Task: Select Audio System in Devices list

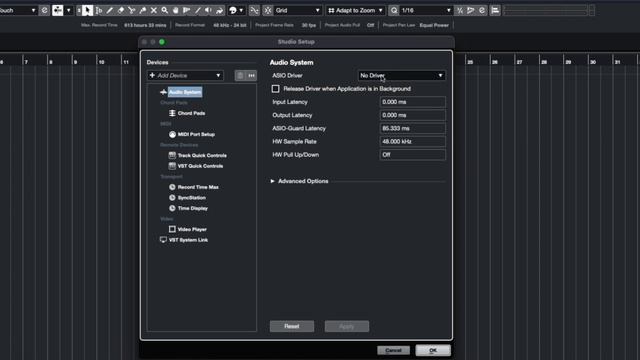Action: pos(185,92)
